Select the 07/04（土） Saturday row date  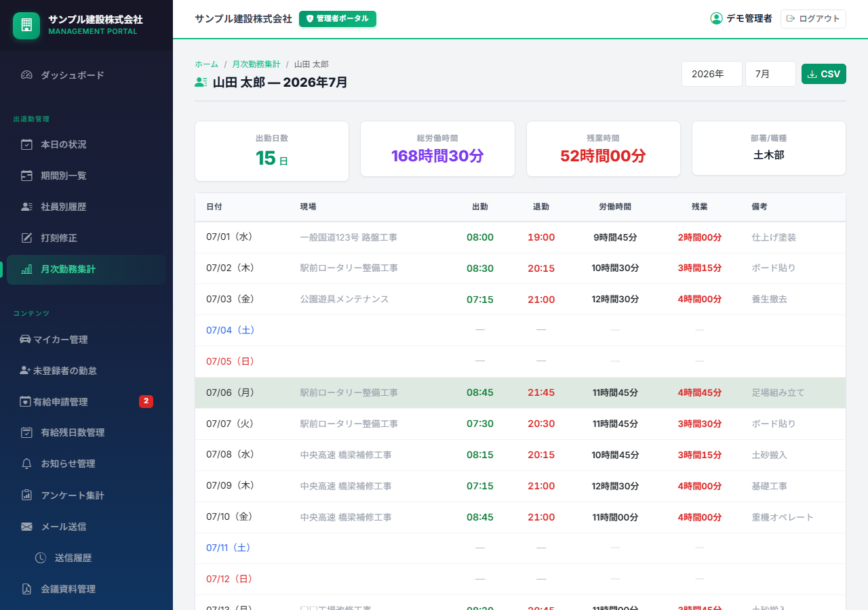pos(231,330)
